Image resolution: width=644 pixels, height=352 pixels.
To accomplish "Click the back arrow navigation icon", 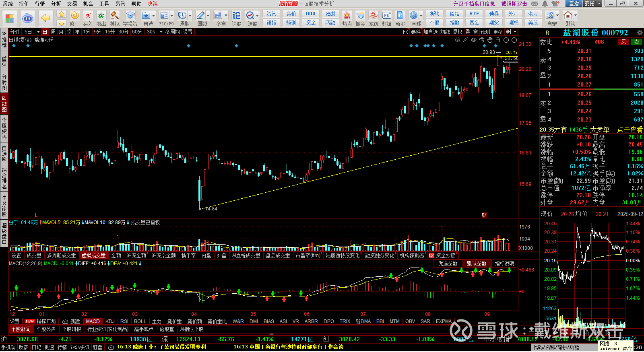I will click(46, 18).
